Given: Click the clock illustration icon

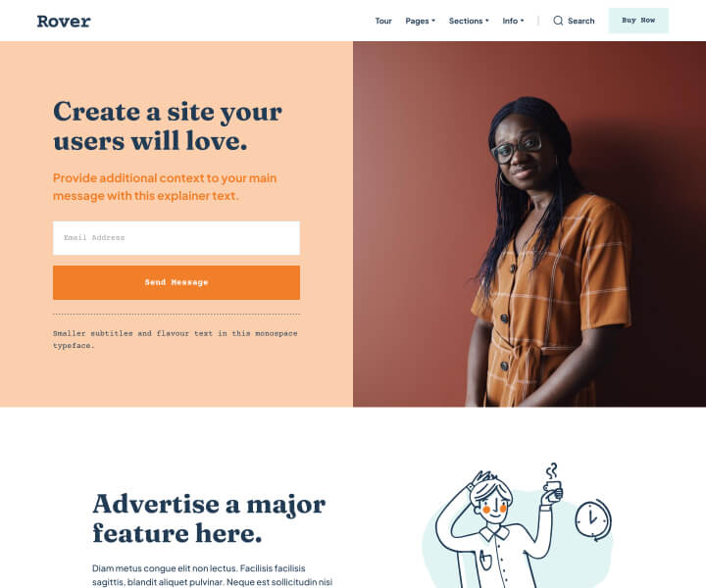Looking at the screenshot, I should (593, 519).
